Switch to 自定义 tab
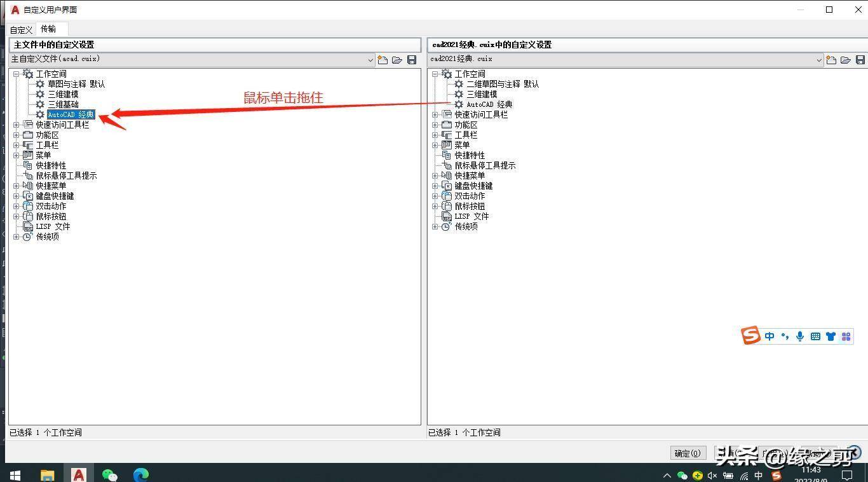The image size is (868, 482). 21,30
